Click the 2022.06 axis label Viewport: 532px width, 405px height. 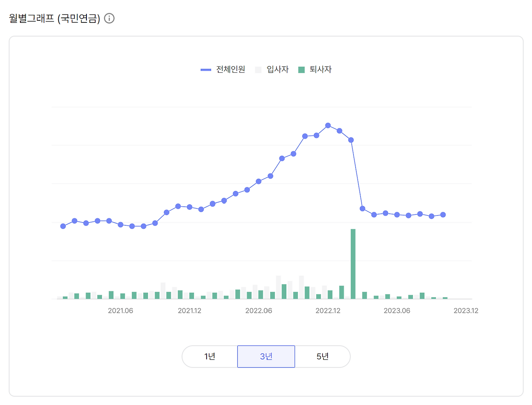coord(259,310)
